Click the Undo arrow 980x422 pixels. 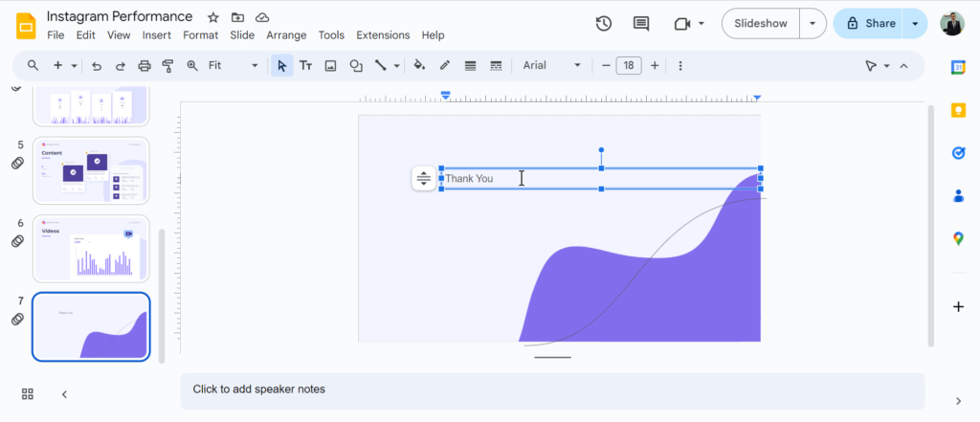click(x=97, y=66)
